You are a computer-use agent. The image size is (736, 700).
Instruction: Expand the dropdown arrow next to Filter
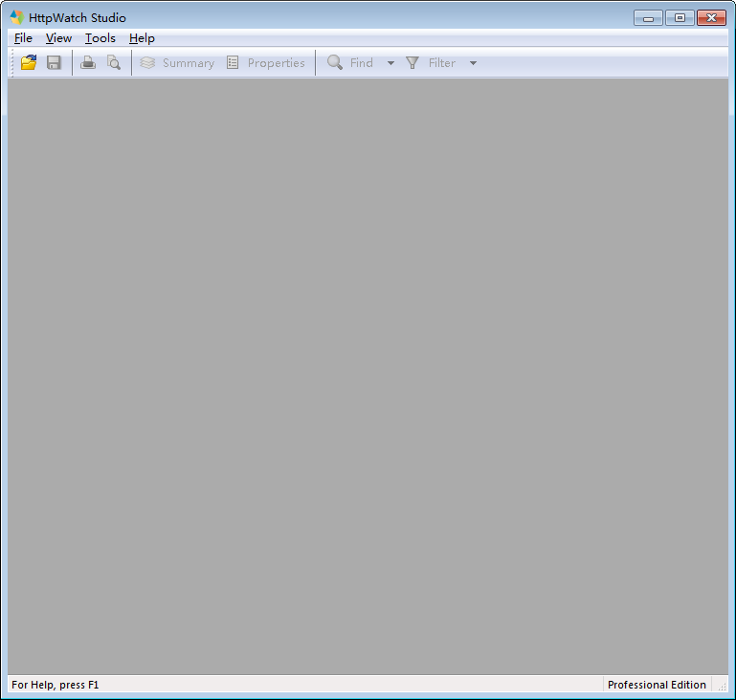tap(473, 63)
